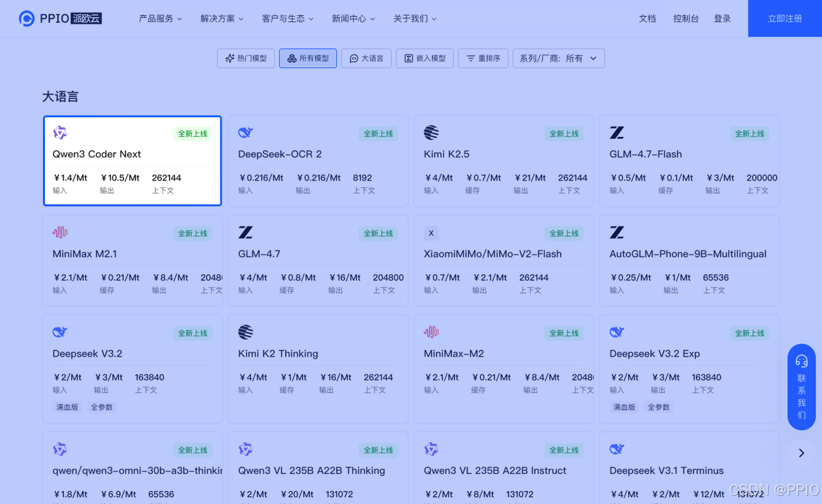Click the PPIO 派欧云 logo
This screenshot has height=504, width=822.
[x=60, y=19]
